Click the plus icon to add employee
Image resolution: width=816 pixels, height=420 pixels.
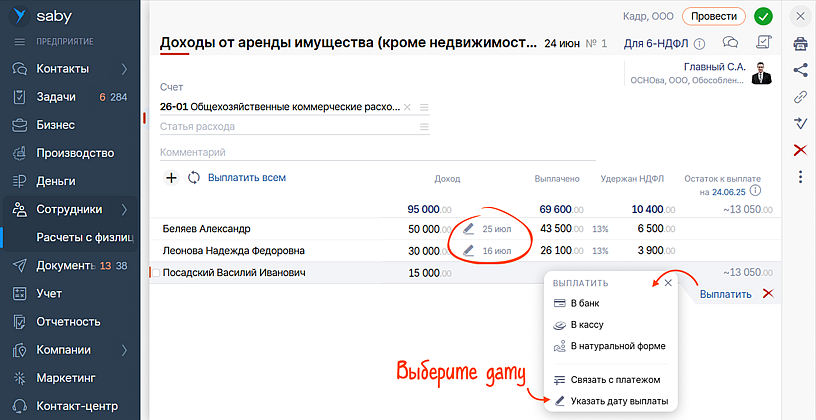pos(170,178)
